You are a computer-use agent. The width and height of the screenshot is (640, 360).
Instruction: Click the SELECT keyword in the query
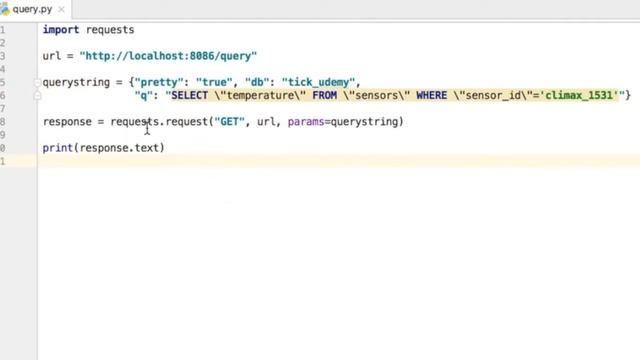point(189,96)
